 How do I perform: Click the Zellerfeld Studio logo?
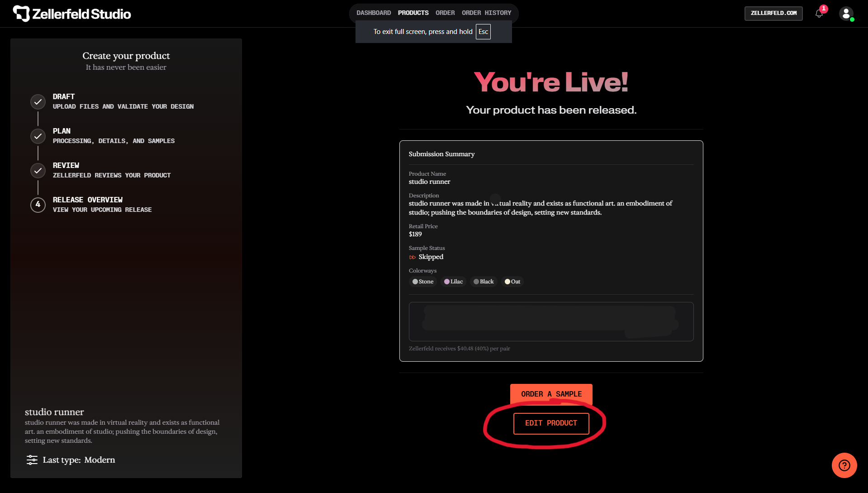click(x=72, y=14)
